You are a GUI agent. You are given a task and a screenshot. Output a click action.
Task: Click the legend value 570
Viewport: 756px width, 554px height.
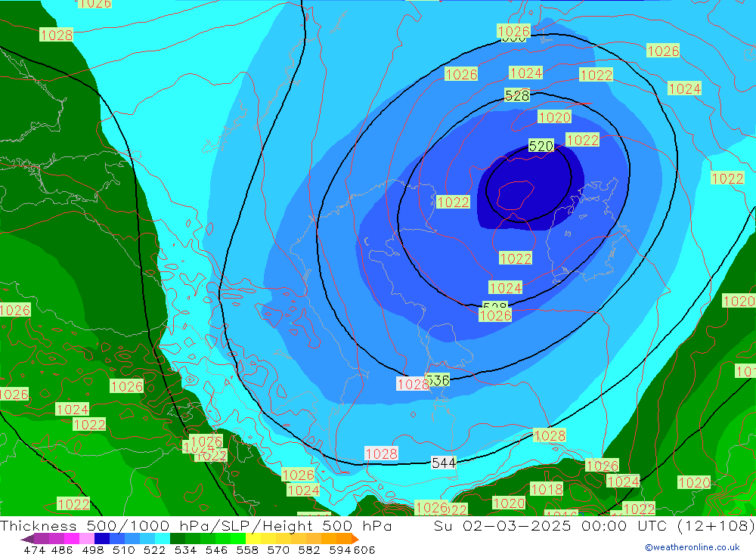[x=277, y=550]
